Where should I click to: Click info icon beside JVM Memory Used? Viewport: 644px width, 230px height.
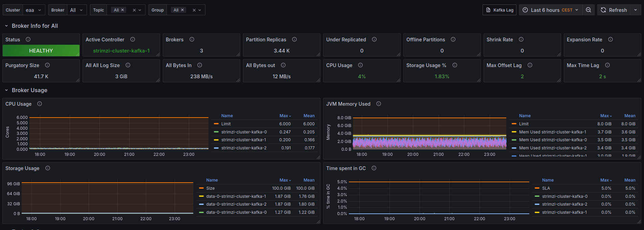379,104
